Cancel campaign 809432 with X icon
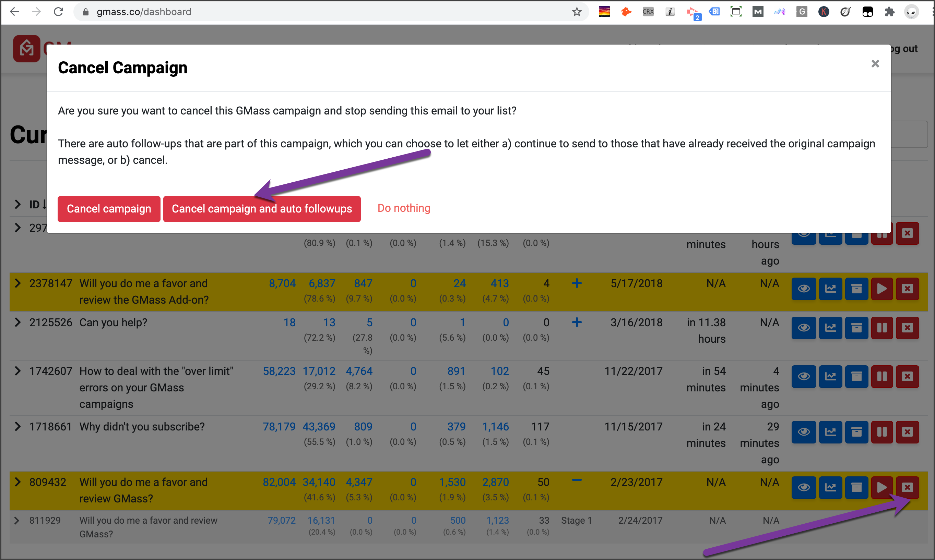 point(907,487)
